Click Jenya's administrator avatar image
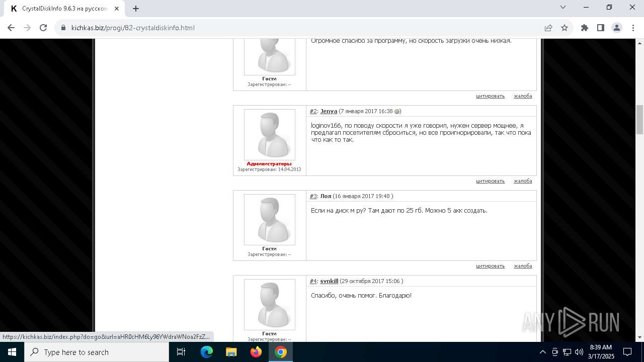The image size is (644, 362). tap(270, 135)
